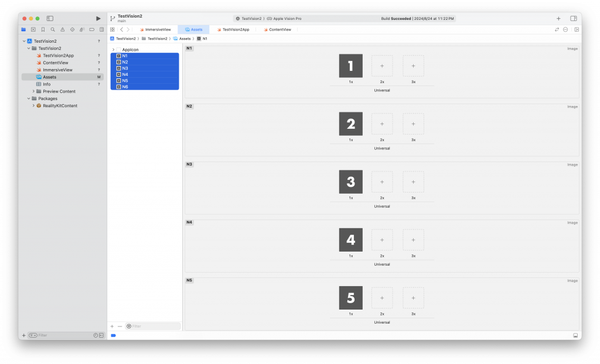
Task: Open the Report navigator
Action: pos(101,29)
